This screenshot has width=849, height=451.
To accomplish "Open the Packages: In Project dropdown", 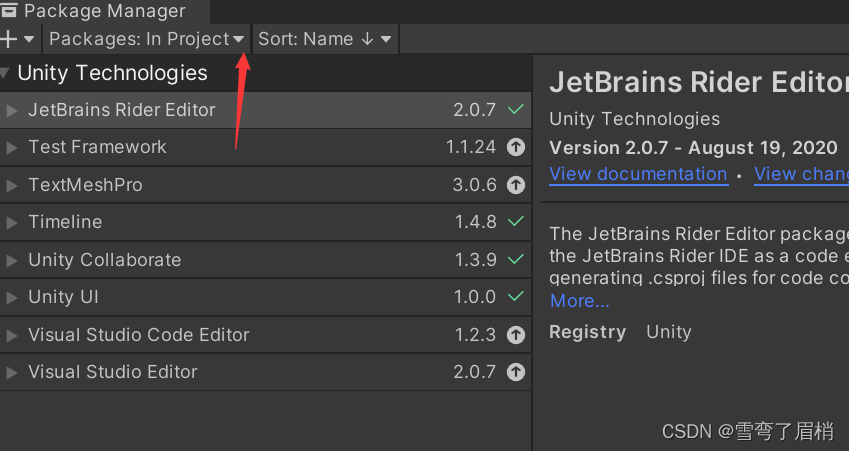I will tap(146, 39).
